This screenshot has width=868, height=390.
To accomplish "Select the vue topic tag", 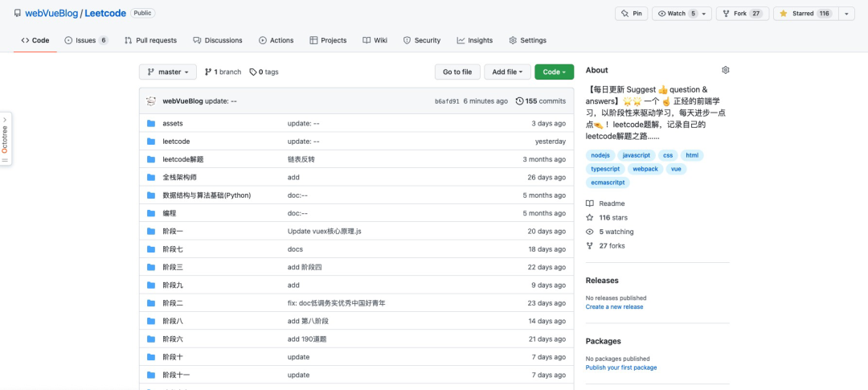I will pos(676,169).
